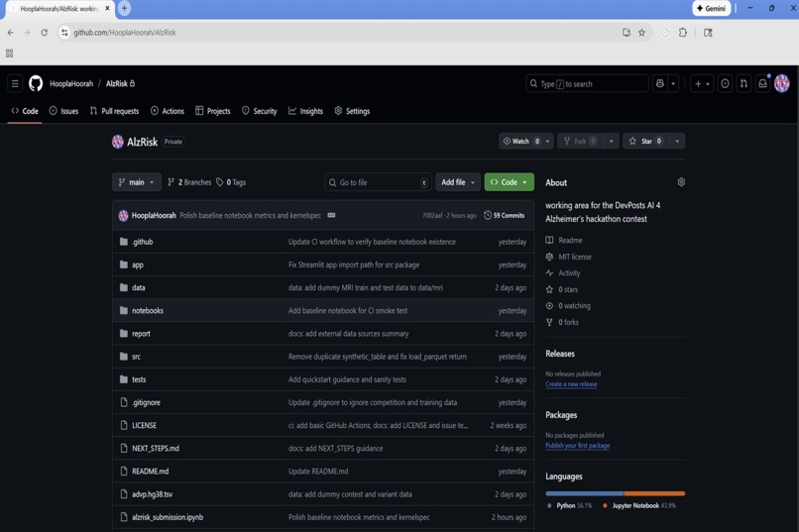Open the .gitignore file
Screen dimensions: 799x532
click(147, 402)
